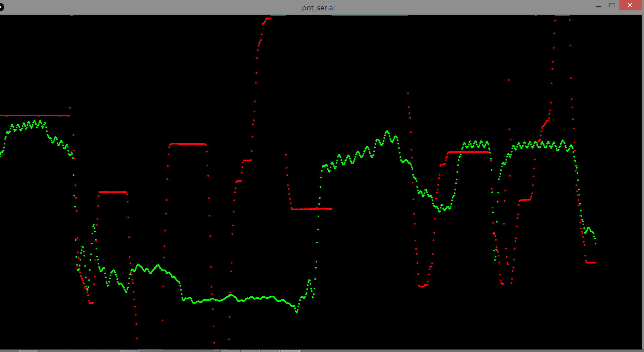Click the red flat segment at far left
This screenshot has height=352, width=644.
coord(34,115)
